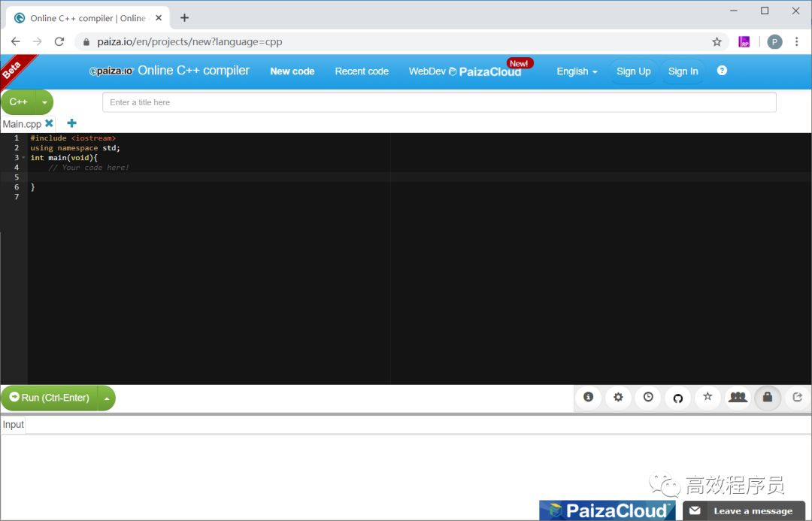This screenshot has height=521, width=812.
Task: Open Recent code
Action: (362, 71)
